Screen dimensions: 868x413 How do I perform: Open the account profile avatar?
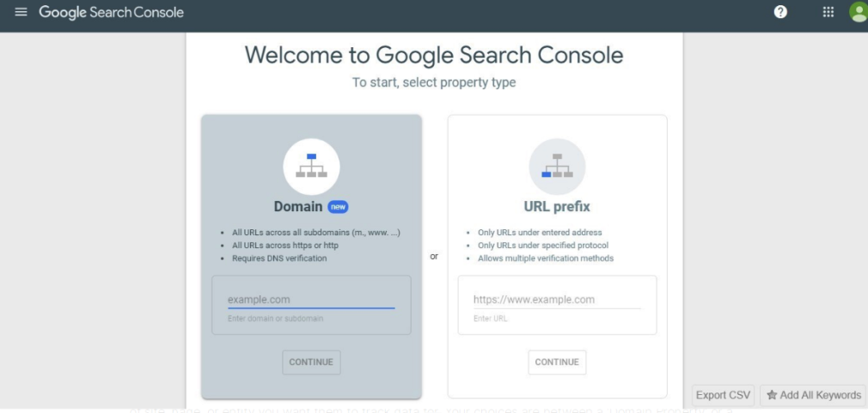[858, 13]
